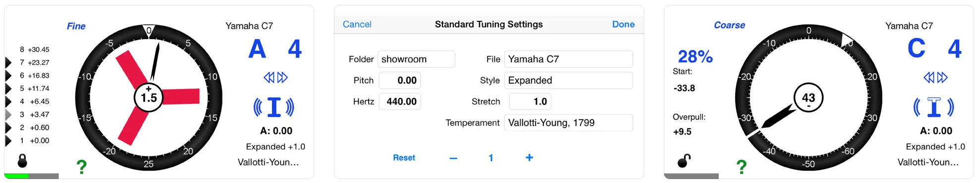980x183 pixels.
Task: Tap the green question mark in Coarse panel
Action: pyautogui.click(x=742, y=167)
